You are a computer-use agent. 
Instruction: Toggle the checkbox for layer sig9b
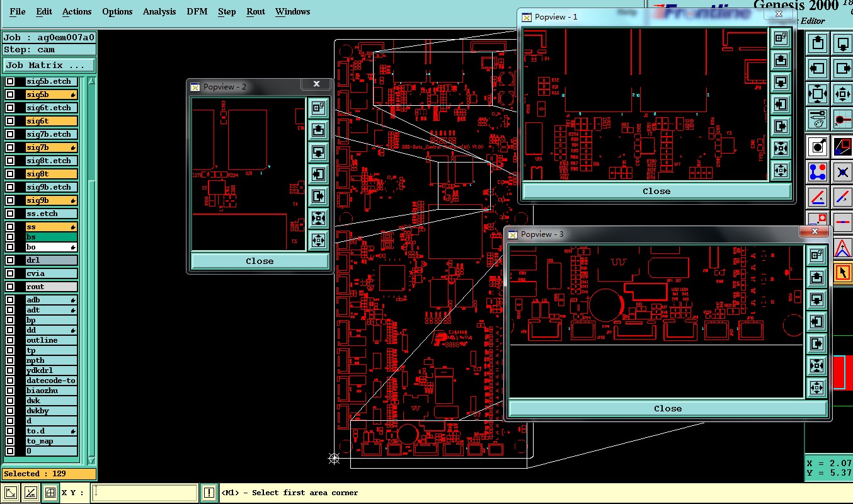(10, 200)
